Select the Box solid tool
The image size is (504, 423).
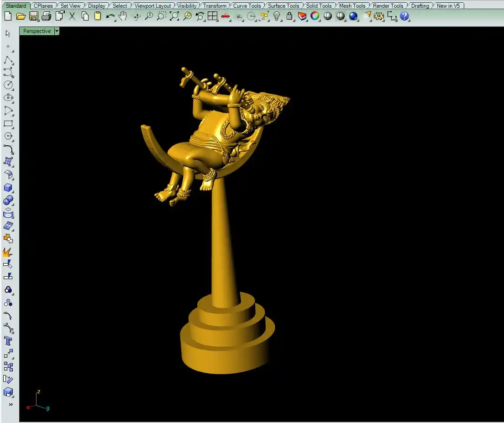pos(8,188)
